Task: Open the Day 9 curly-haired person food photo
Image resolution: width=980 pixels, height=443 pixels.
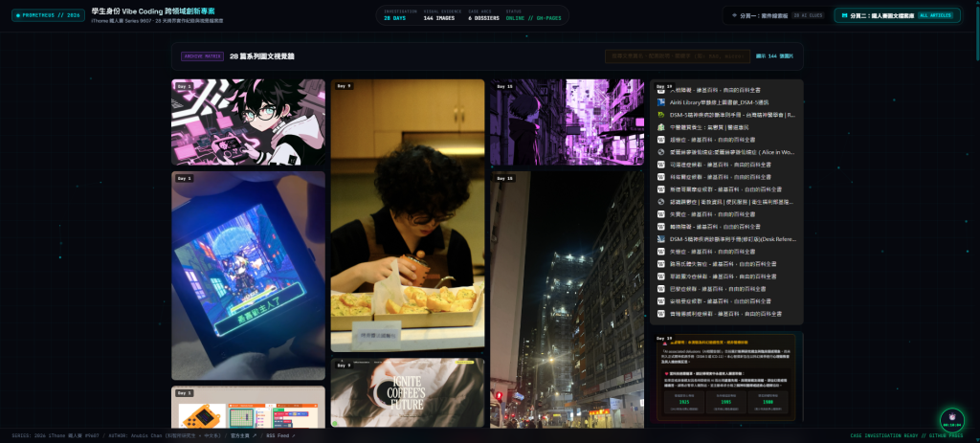Action: pos(408,215)
